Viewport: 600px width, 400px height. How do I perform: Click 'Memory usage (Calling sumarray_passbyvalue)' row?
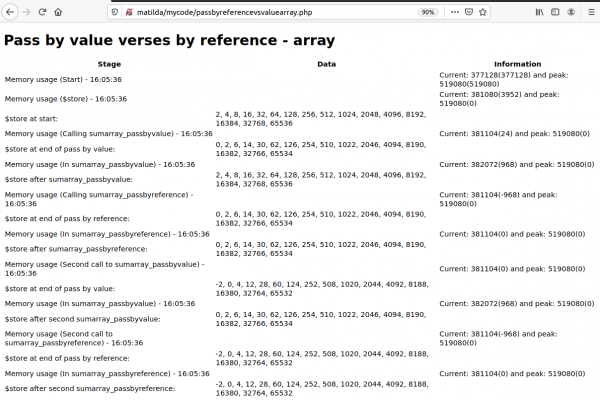(108, 134)
